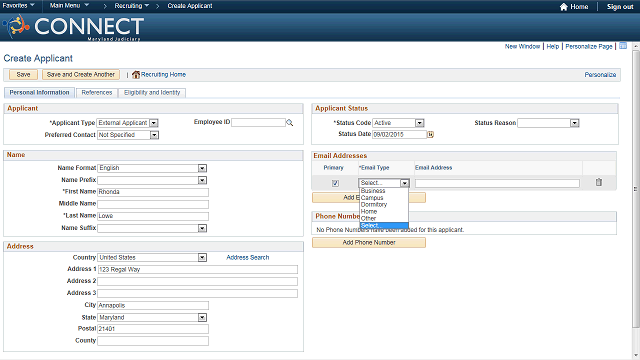Switch to the References tab
Viewport: 640px width, 360px height.
(x=97, y=93)
